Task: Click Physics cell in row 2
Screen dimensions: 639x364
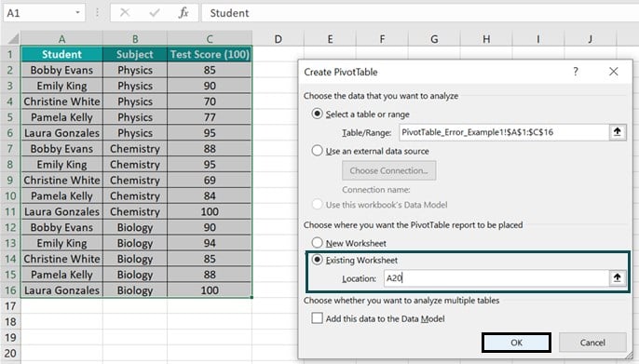Action: click(135, 70)
